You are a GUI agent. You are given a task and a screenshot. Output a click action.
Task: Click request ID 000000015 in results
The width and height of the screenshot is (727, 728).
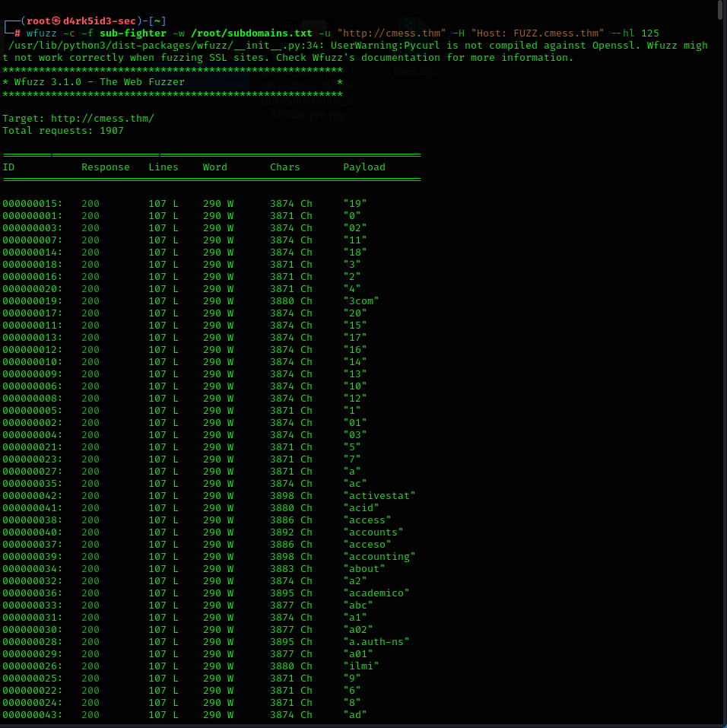[33, 204]
